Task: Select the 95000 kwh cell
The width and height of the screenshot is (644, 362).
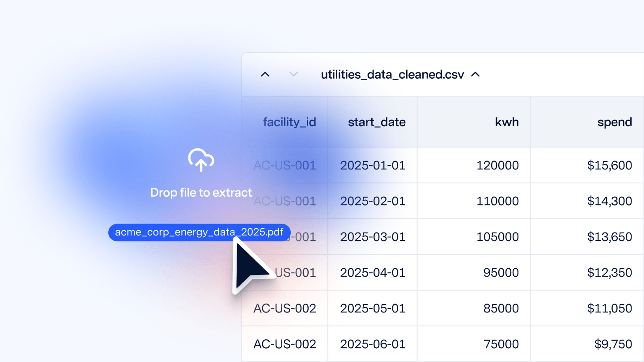Action: 474,272
